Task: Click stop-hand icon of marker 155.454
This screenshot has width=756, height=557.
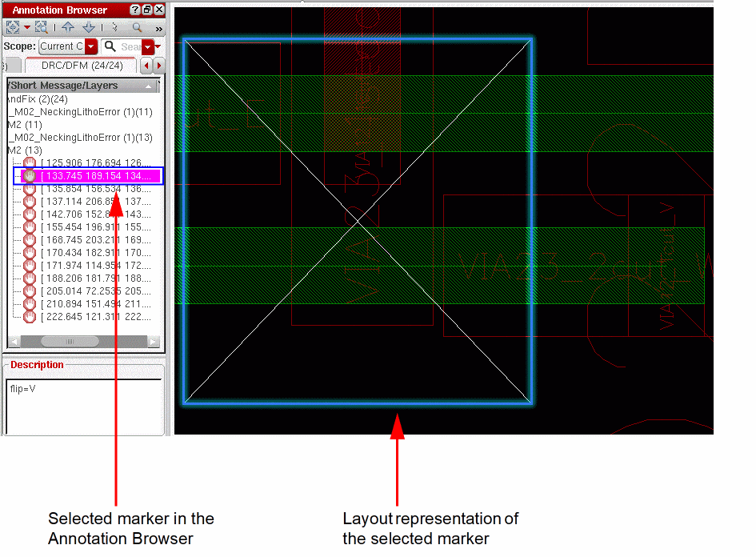Action: (30, 227)
